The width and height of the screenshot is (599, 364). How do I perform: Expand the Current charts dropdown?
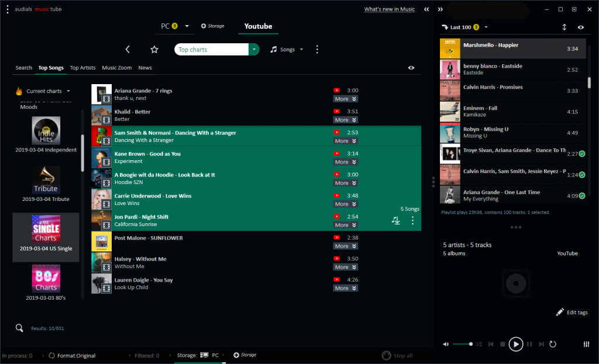point(68,91)
